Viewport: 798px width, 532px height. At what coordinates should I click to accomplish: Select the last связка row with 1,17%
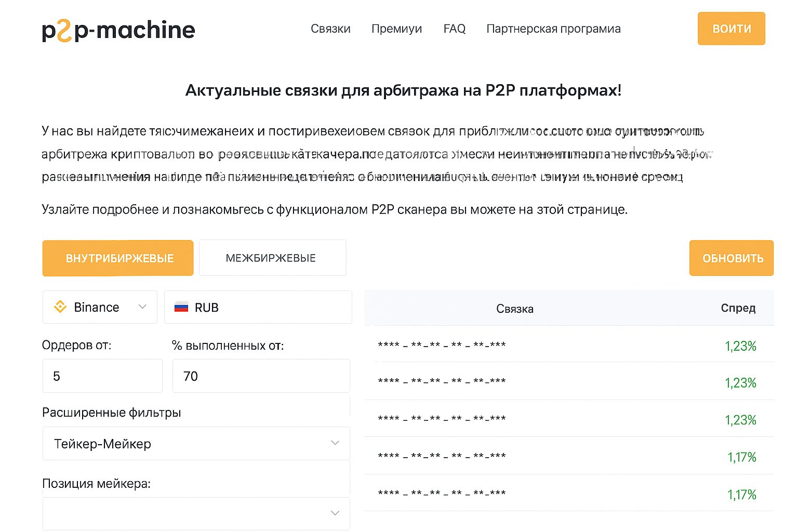(569, 493)
